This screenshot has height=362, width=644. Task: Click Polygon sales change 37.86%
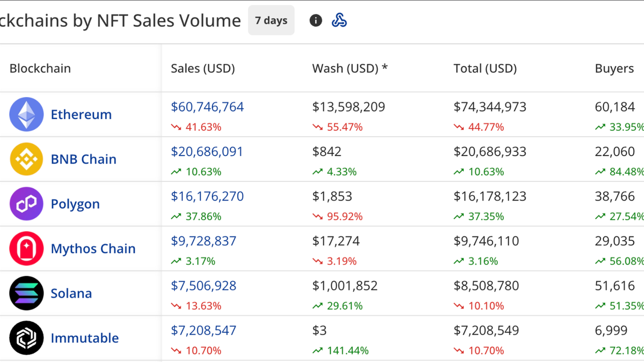(x=196, y=217)
